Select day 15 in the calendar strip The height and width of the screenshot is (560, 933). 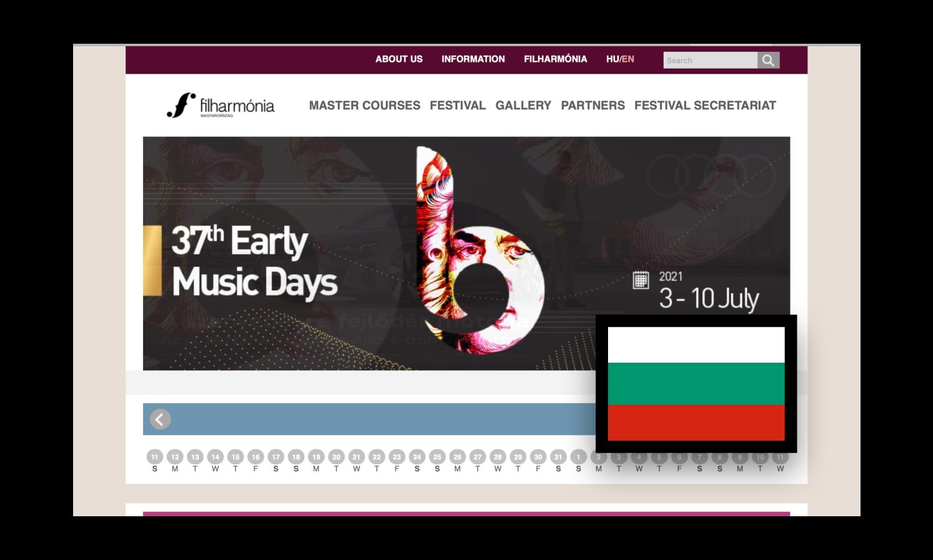pos(236,457)
